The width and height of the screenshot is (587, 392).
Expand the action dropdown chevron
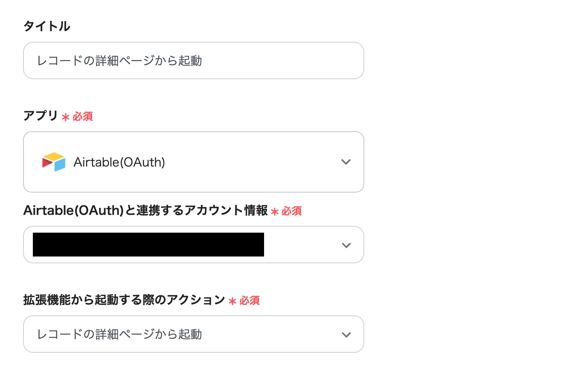(346, 335)
